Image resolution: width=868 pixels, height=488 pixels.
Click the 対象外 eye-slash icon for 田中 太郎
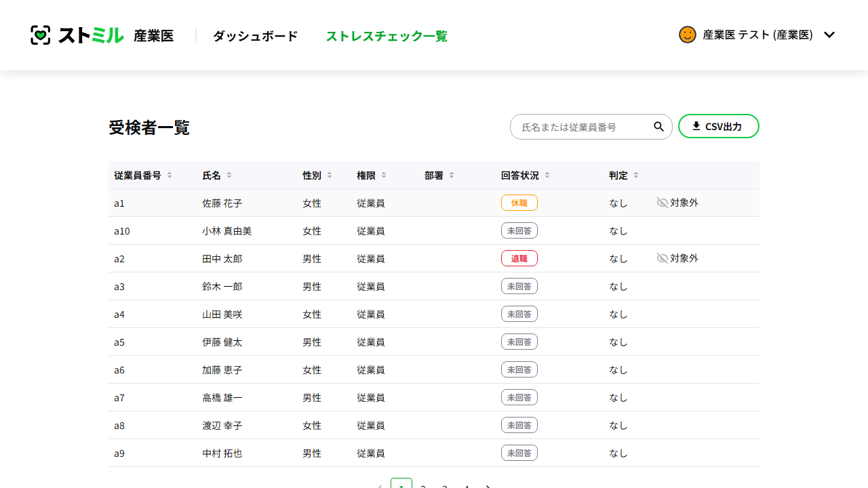(x=661, y=258)
